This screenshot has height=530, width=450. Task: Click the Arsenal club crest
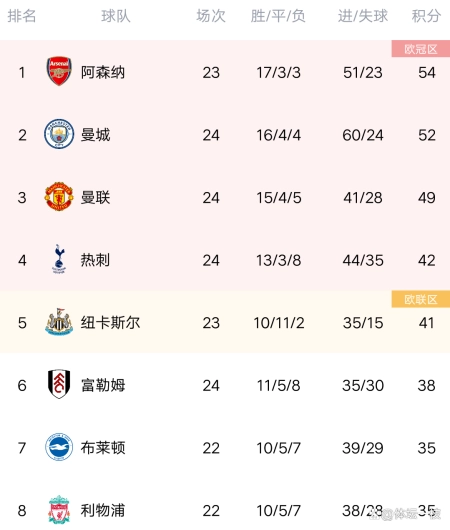pyautogui.click(x=59, y=71)
